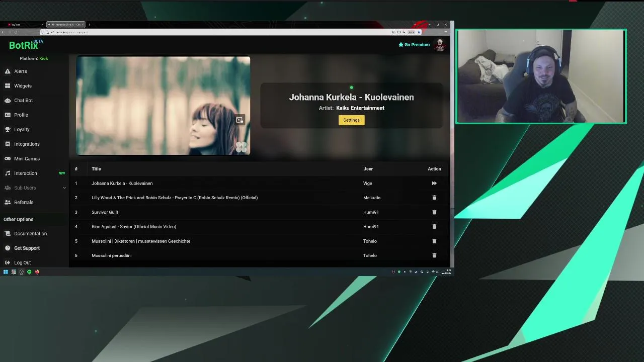Click the Loyalty trophy icon
Screen dimensions: 644x362
coord(8,130)
